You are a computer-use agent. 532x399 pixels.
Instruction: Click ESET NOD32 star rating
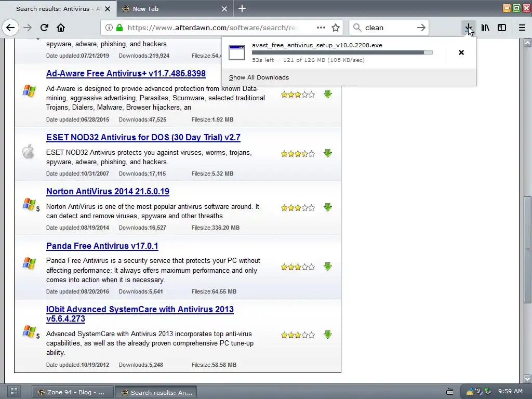(298, 154)
